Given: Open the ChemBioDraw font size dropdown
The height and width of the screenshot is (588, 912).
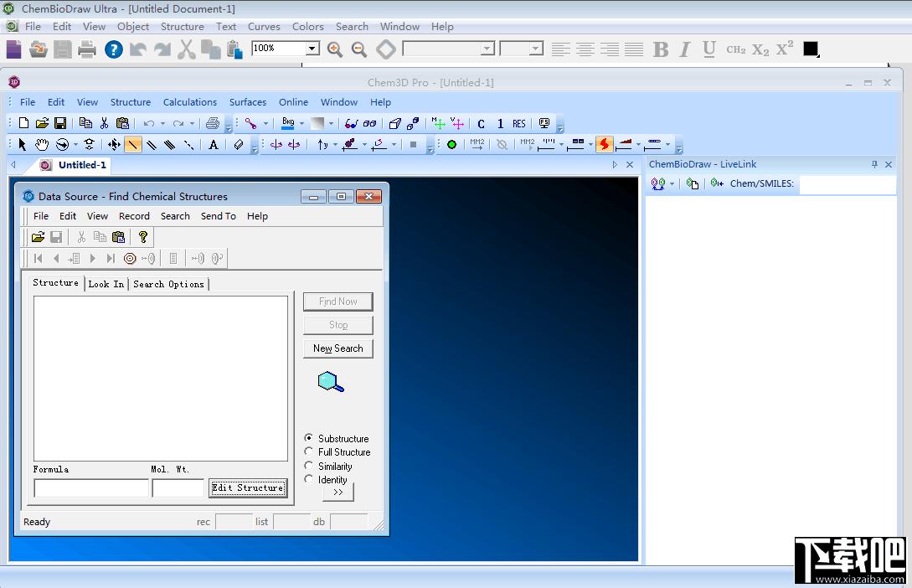Looking at the screenshot, I should click(x=536, y=49).
